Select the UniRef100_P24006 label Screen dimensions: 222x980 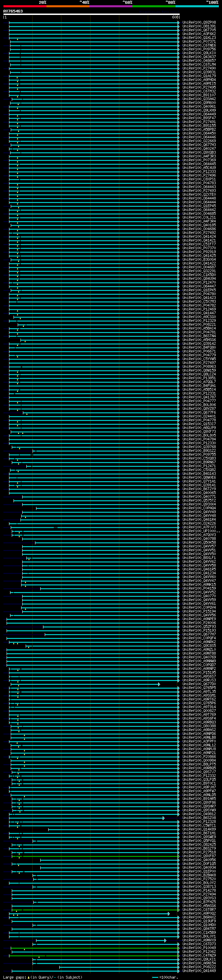[199, 623]
